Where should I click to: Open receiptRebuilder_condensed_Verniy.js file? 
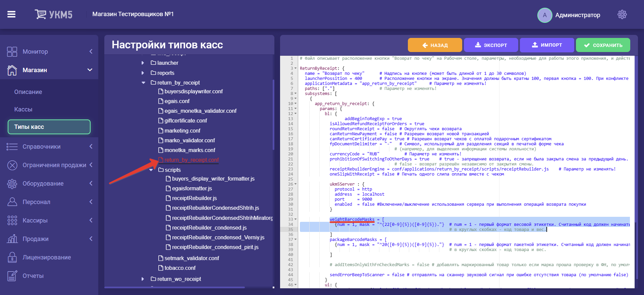pyautogui.click(x=218, y=237)
